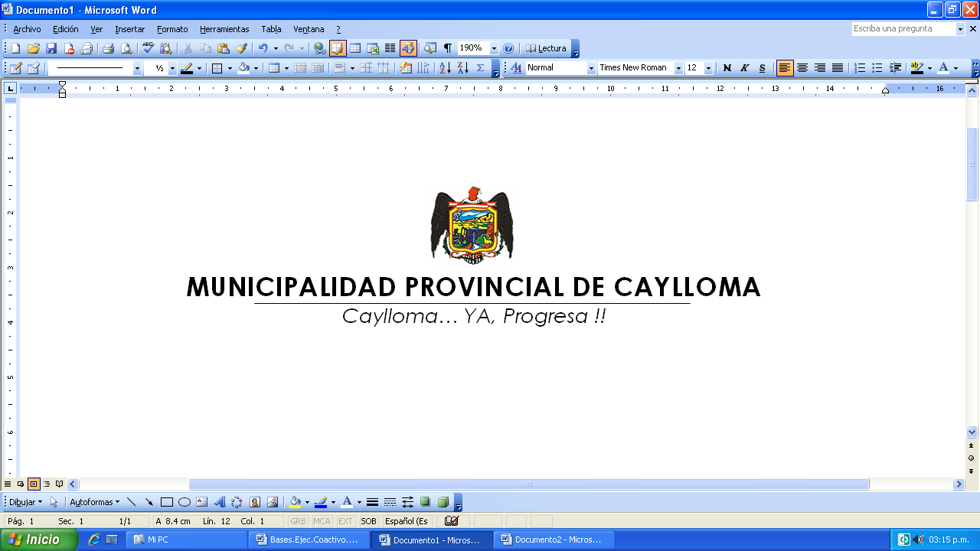Undo the last action

(263, 48)
